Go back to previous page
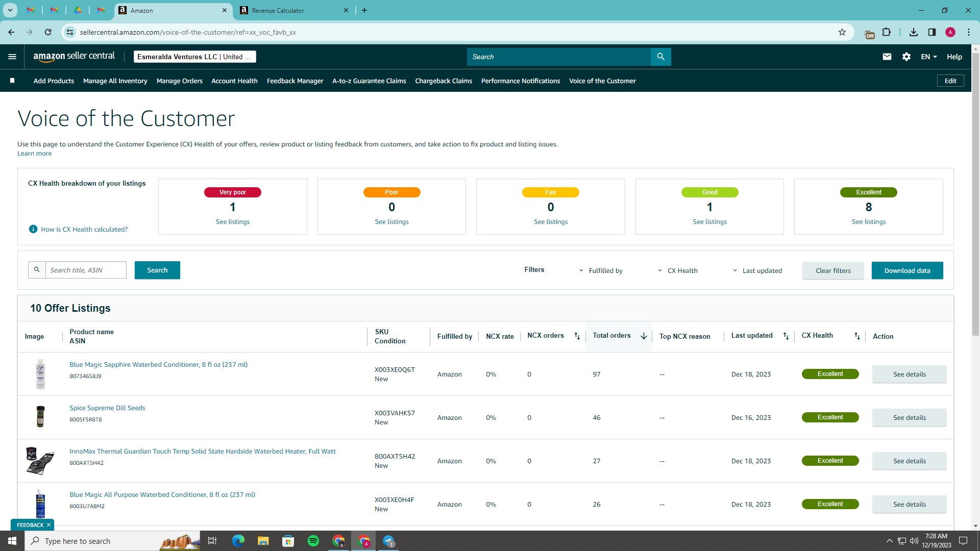The image size is (980, 551). tap(11, 32)
